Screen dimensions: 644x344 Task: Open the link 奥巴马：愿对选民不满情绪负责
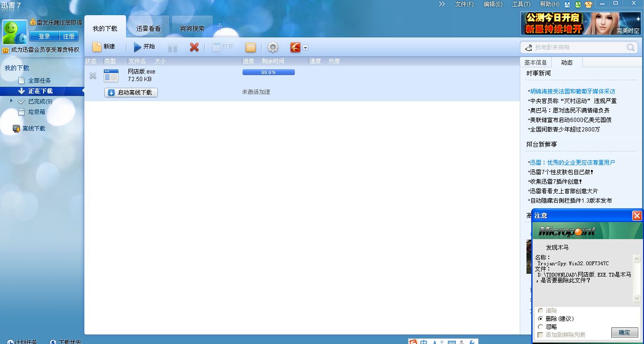570,110
